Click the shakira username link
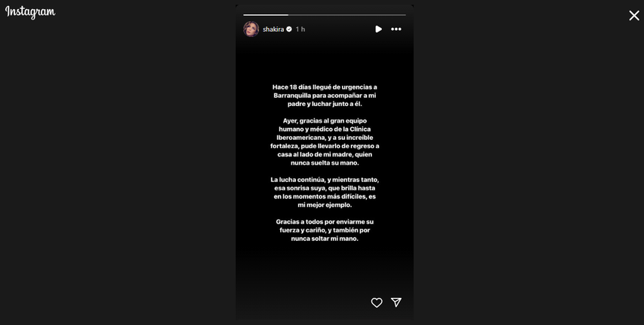Viewport: 644px width, 325px height. (x=273, y=29)
